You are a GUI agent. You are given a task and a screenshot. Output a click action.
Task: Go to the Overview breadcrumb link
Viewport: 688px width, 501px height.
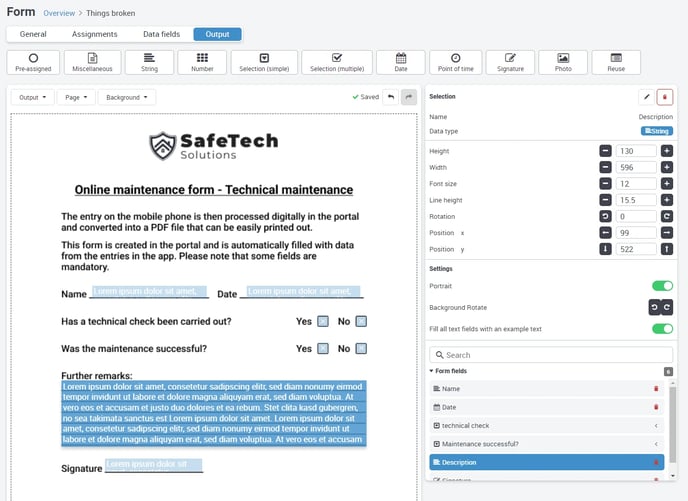tap(59, 13)
